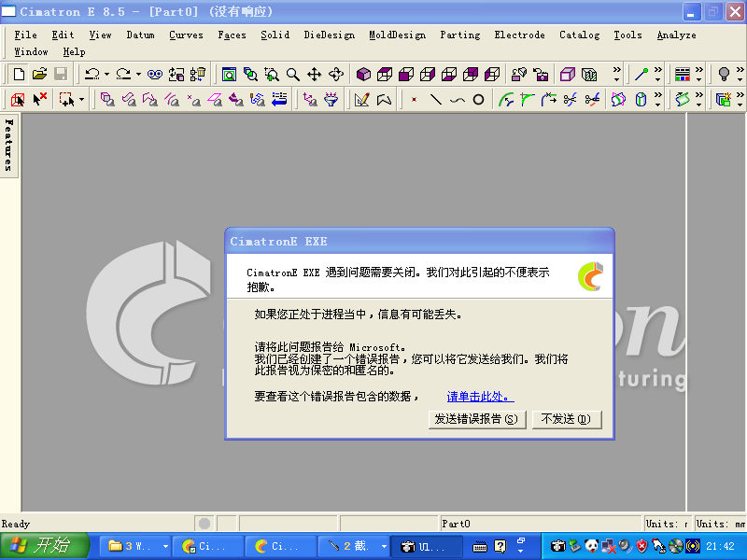Click the light bulb icon
Image resolution: width=747 pixels, height=560 pixels.
tap(724, 75)
